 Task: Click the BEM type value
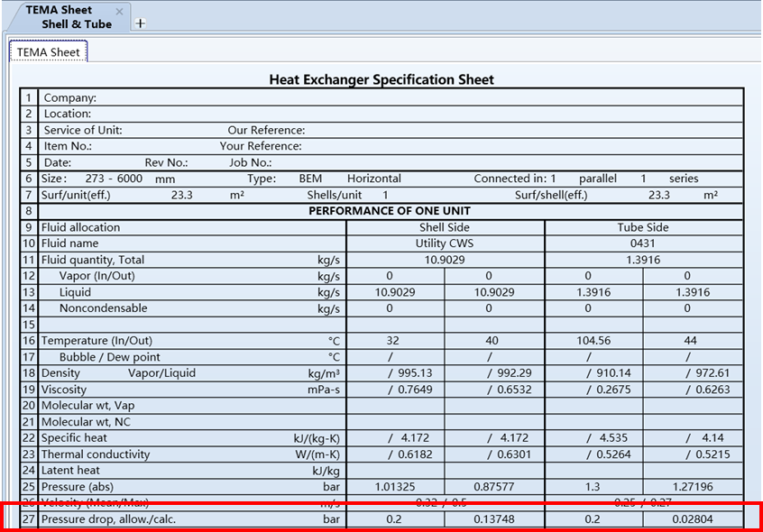pyautogui.click(x=310, y=179)
